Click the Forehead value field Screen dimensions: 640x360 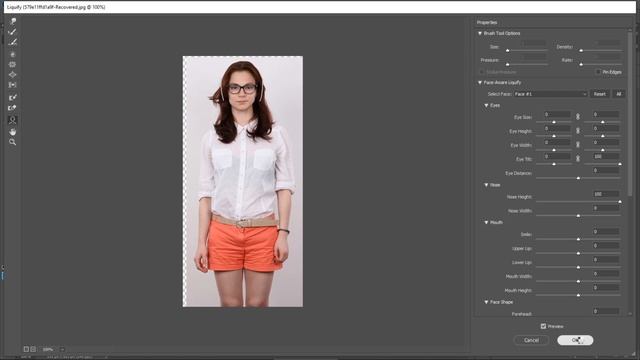[x=606, y=311]
